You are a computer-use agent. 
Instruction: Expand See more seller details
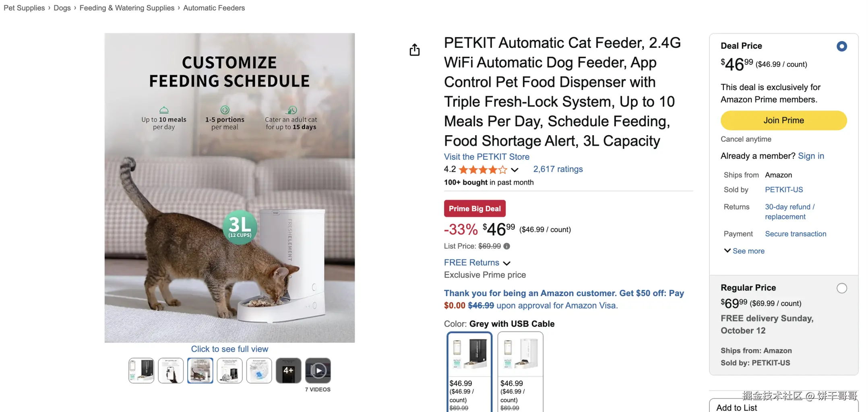(744, 251)
